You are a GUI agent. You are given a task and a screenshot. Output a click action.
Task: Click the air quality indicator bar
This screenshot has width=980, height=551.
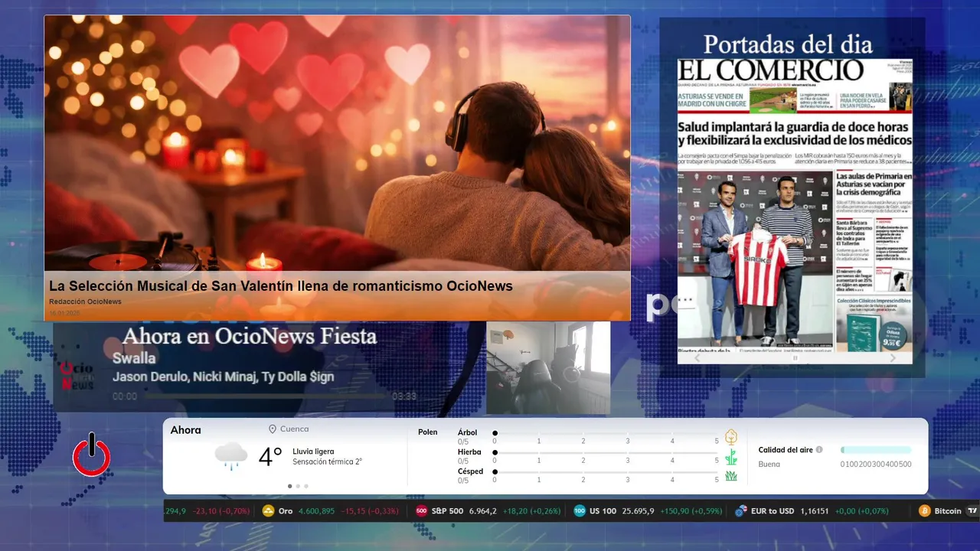coord(876,450)
